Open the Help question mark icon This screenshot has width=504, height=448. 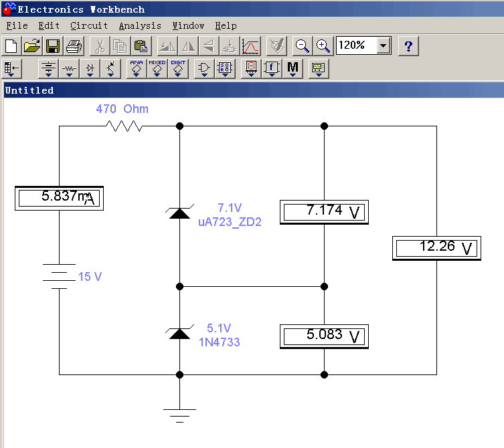(x=408, y=46)
